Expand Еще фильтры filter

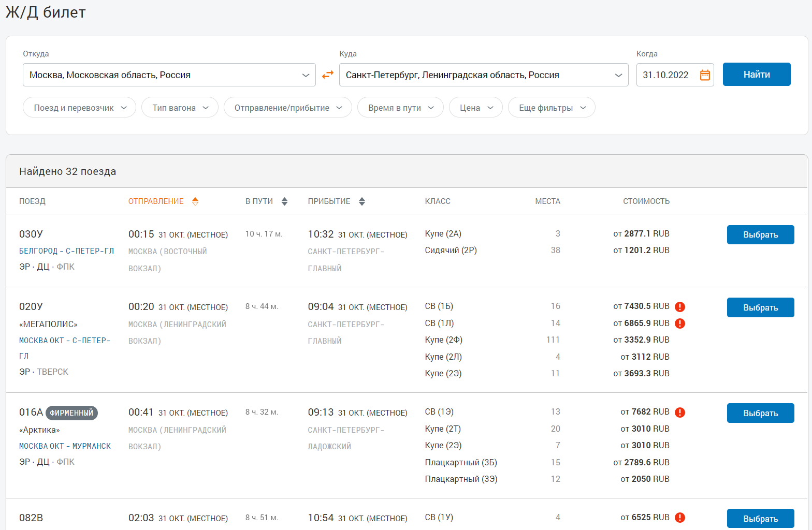(552, 108)
